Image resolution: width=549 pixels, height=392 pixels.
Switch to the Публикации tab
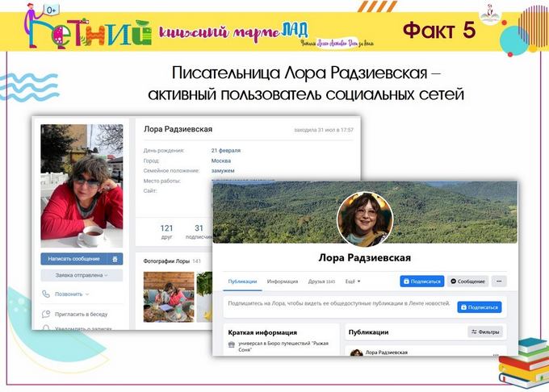(242, 281)
